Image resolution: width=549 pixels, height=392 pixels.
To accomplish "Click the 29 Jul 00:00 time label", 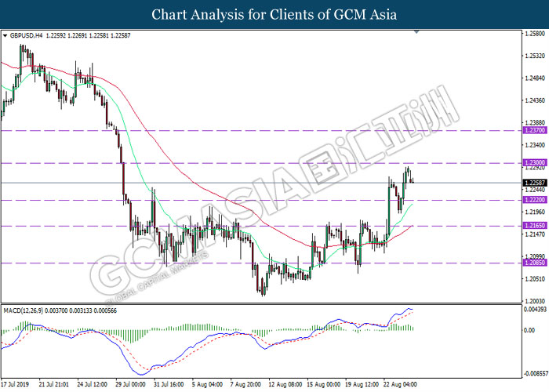I will [x=130, y=384].
